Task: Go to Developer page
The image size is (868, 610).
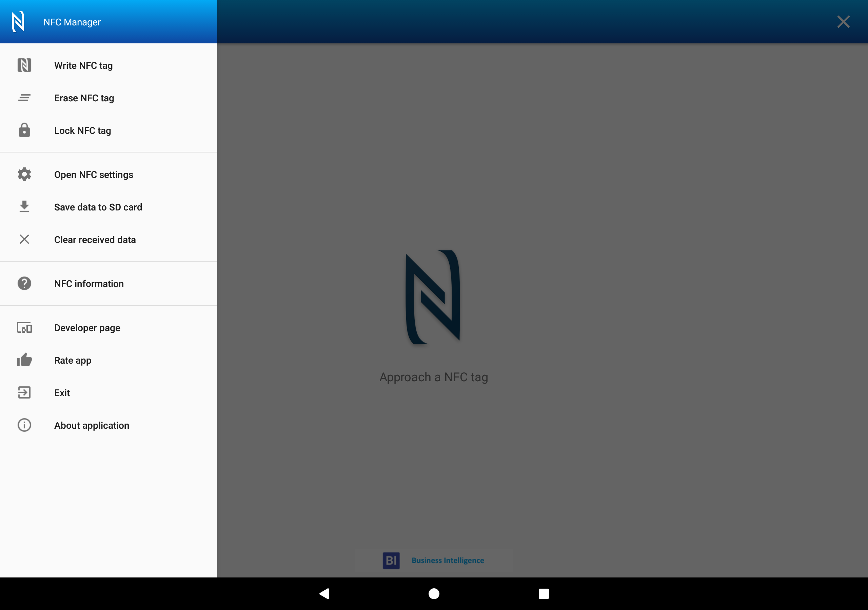Action: (x=108, y=328)
